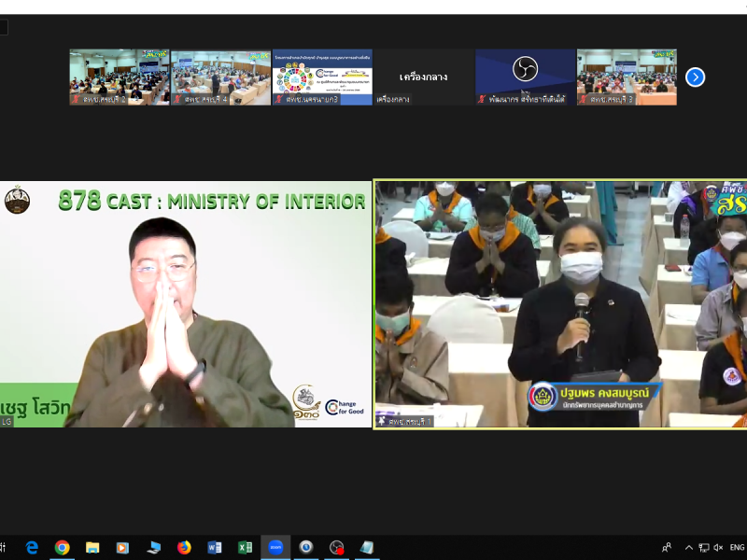Open Firefox from the taskbar
The width and height of the screenshot is (747, 560).
184,548
